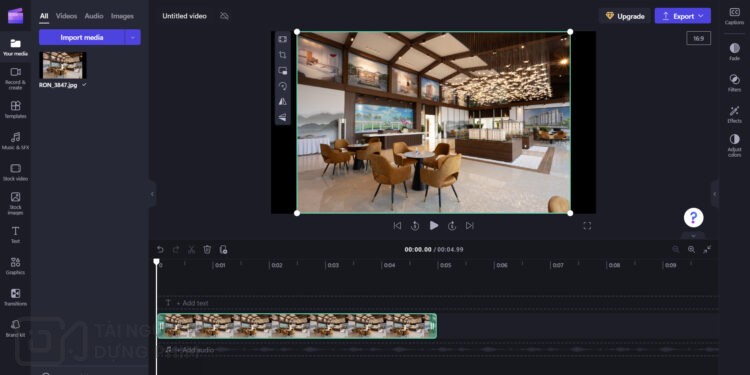Open the Fade panel
Screen dimensions: 750x375
(734, 52)
